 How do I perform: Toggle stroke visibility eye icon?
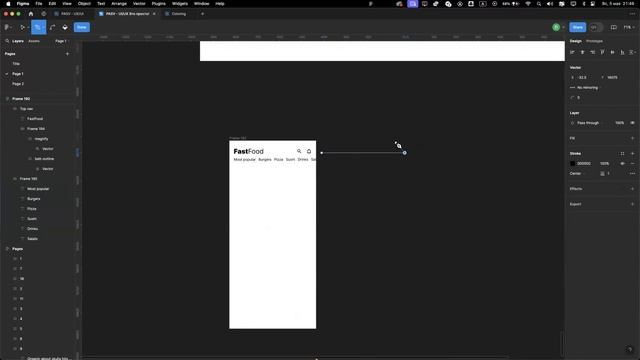tap(622, 163)
